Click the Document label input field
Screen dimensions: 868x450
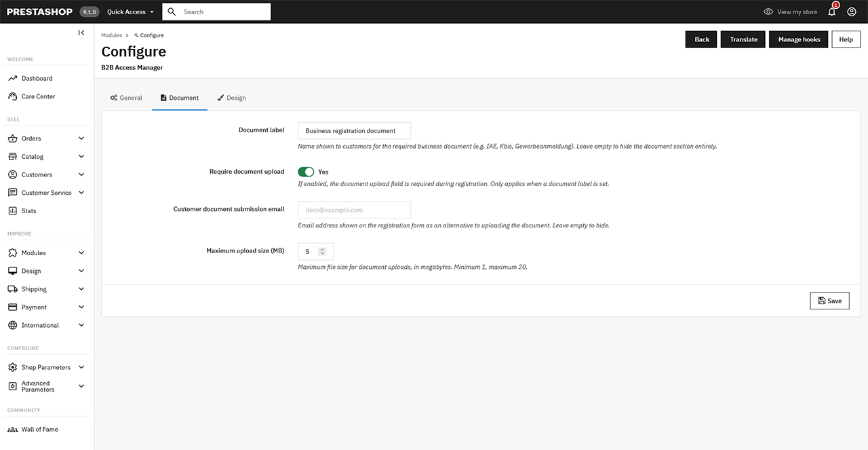354,130
